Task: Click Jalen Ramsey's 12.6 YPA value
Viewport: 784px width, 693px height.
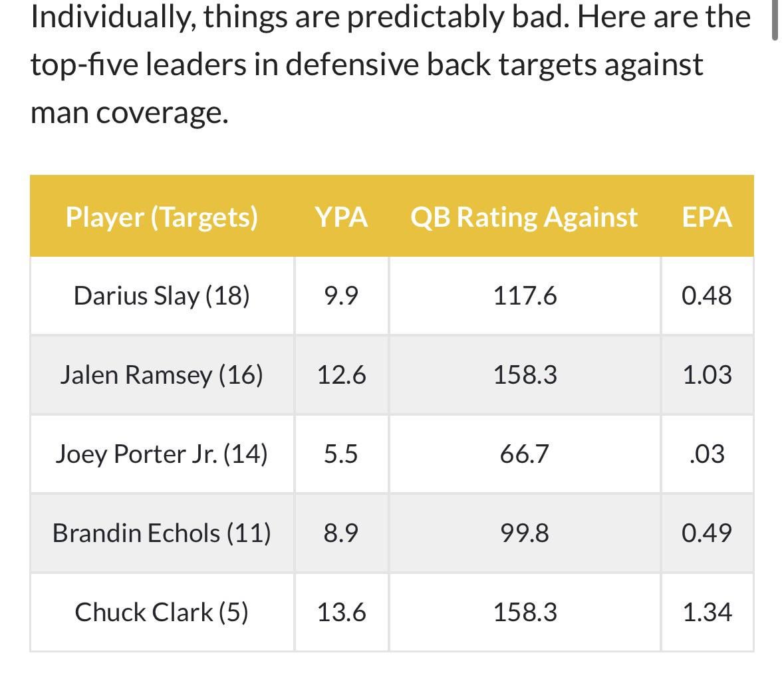Action: [x=341, y=374]
